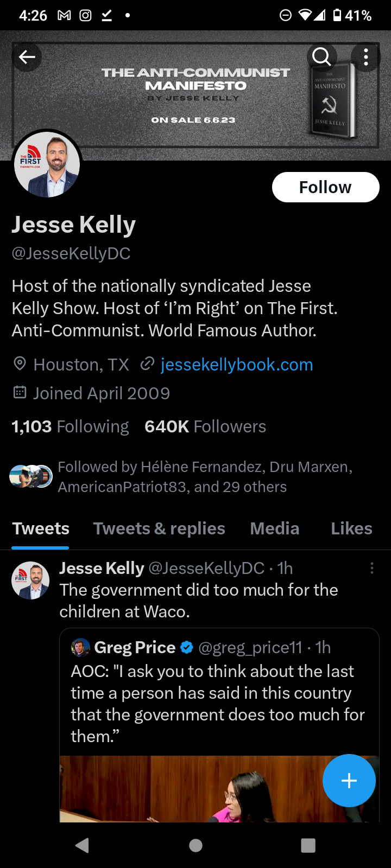Tap Greg Price's small avatar in quoted tweet
391x868 pixels.
coord(80,647)
